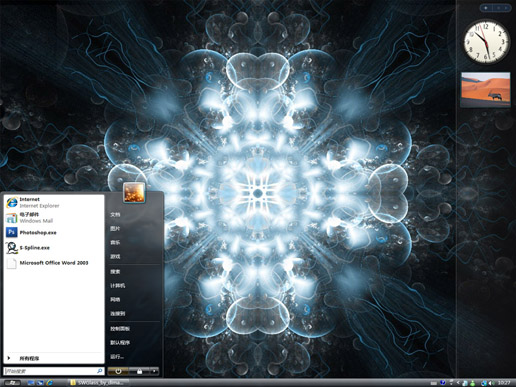Image resolution: width=516 pixels, height=387 pixels.
Task: Click the keyboard language bar icon
Action: pyautogui.click(x=434, y=383)
